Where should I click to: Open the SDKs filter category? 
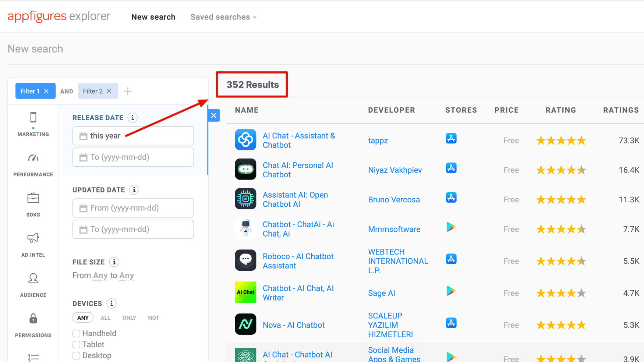tap(33, 205)
